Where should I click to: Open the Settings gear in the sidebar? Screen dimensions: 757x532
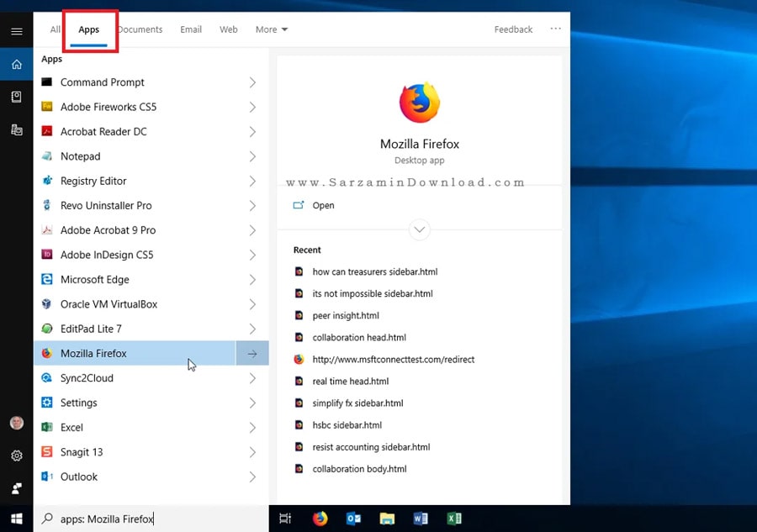tap(17, 456)
